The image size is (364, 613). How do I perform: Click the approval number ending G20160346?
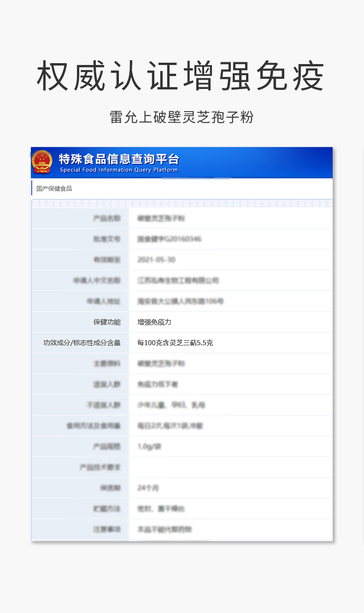click(169, 239)
